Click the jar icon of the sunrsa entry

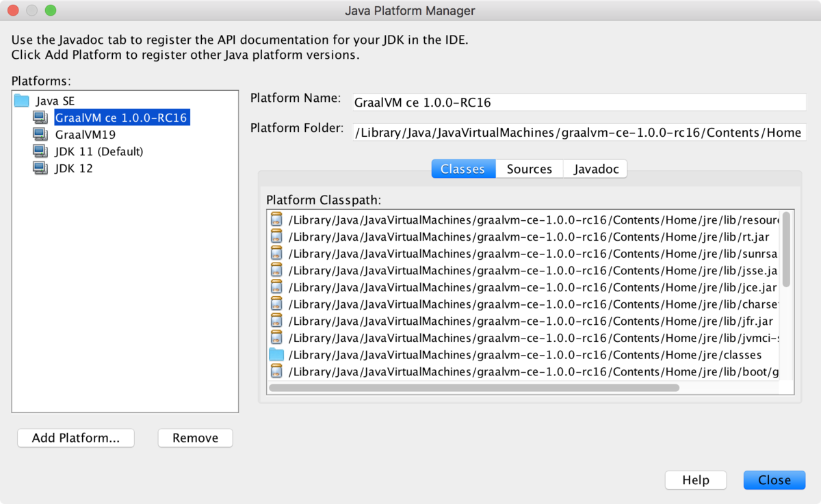[276, 254]
